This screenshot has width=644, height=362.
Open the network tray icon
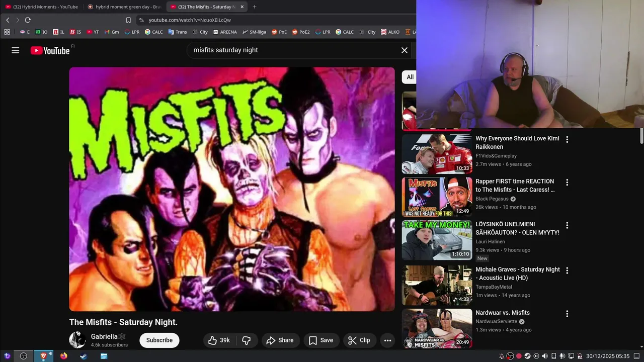(x=571, y=356)
